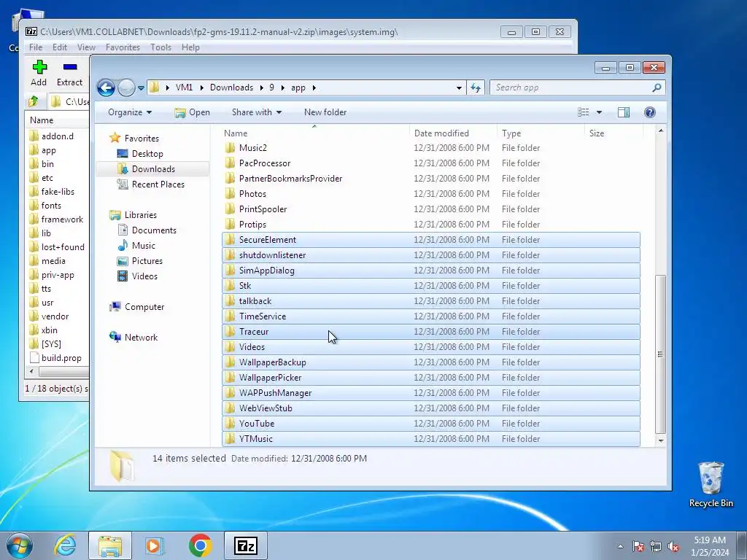Click the Open button in Explorer toolbar
The height and width of the screenshot is (560, 747).
click(193, 112)
